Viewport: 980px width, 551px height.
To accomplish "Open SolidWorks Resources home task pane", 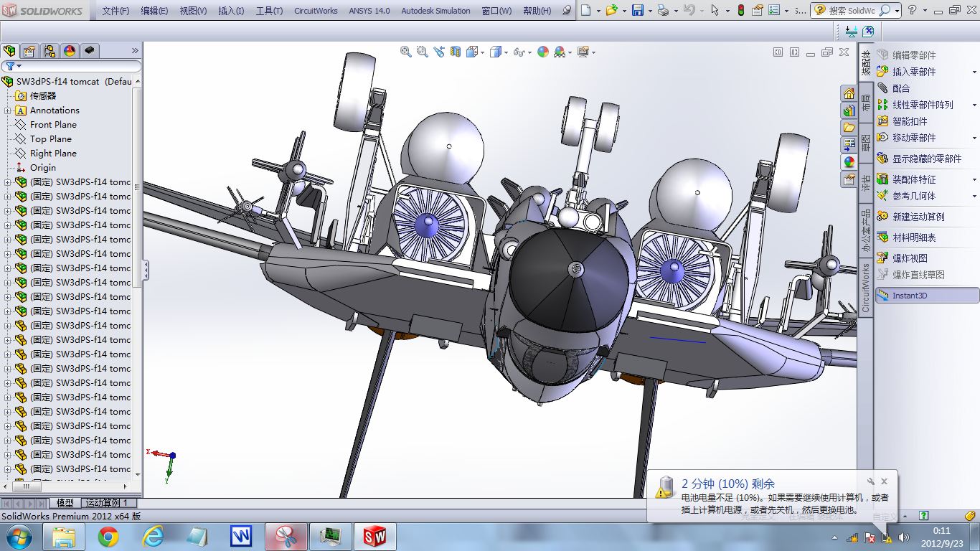I will tap(849, 94).
